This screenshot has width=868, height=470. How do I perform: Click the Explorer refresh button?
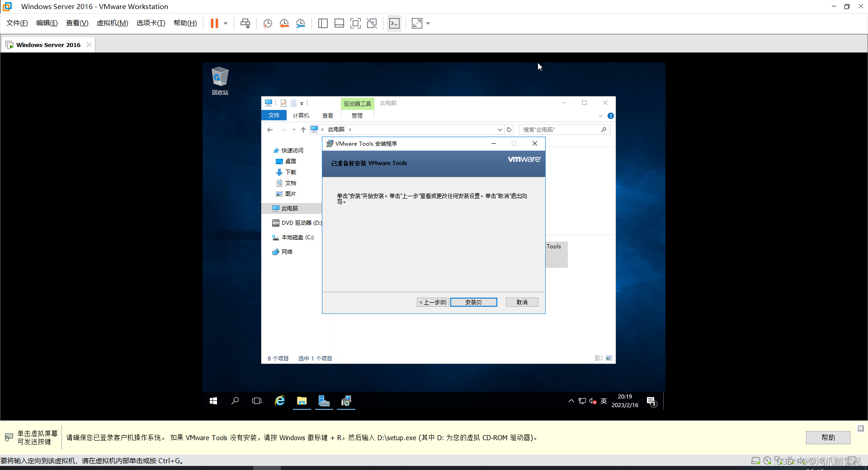tap(509, 130)
